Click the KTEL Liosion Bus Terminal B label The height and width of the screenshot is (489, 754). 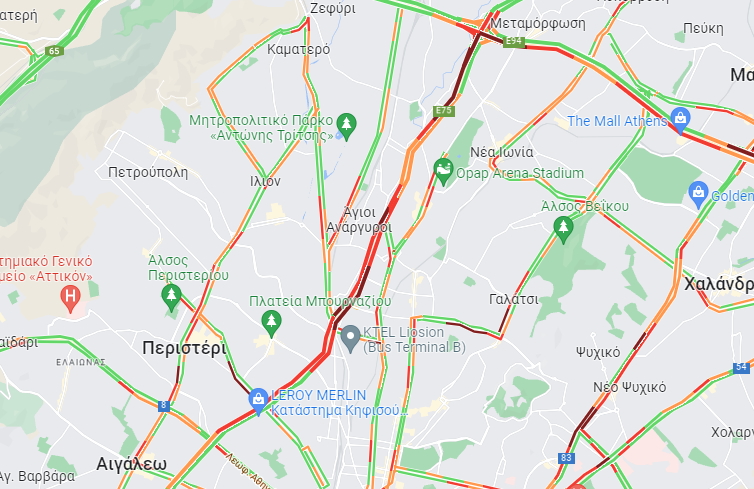414,339
